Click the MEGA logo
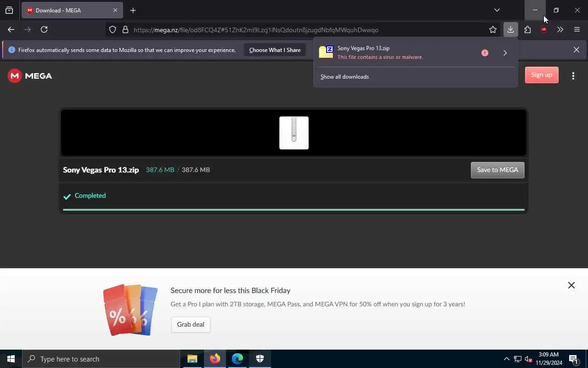Image resolution: width=588 pixels, height=368 pixels. point(30,76)
